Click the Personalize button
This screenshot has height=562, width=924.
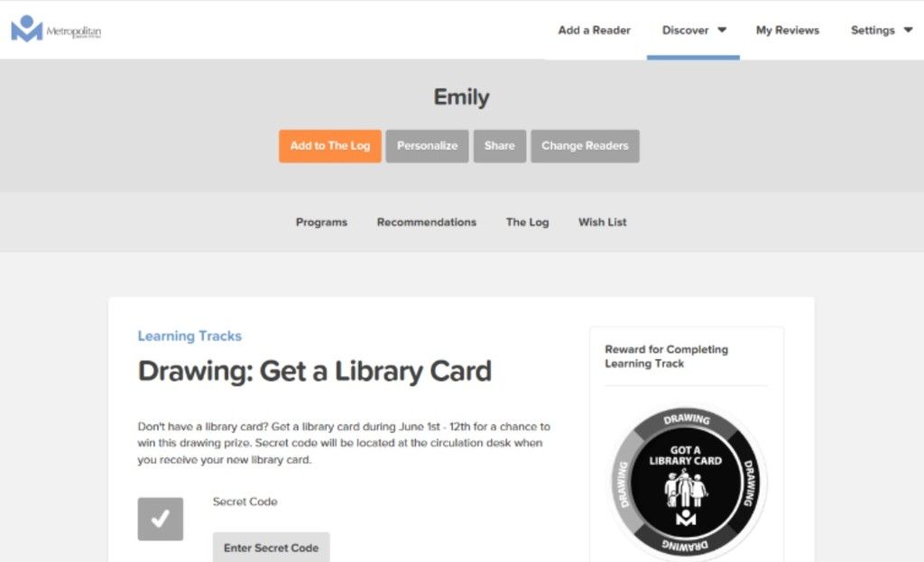tap(427, 146)
